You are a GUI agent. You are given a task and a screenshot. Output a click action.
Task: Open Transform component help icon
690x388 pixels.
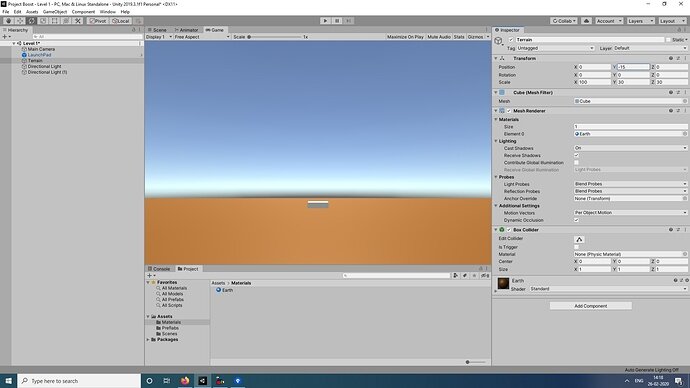[671, 58]
